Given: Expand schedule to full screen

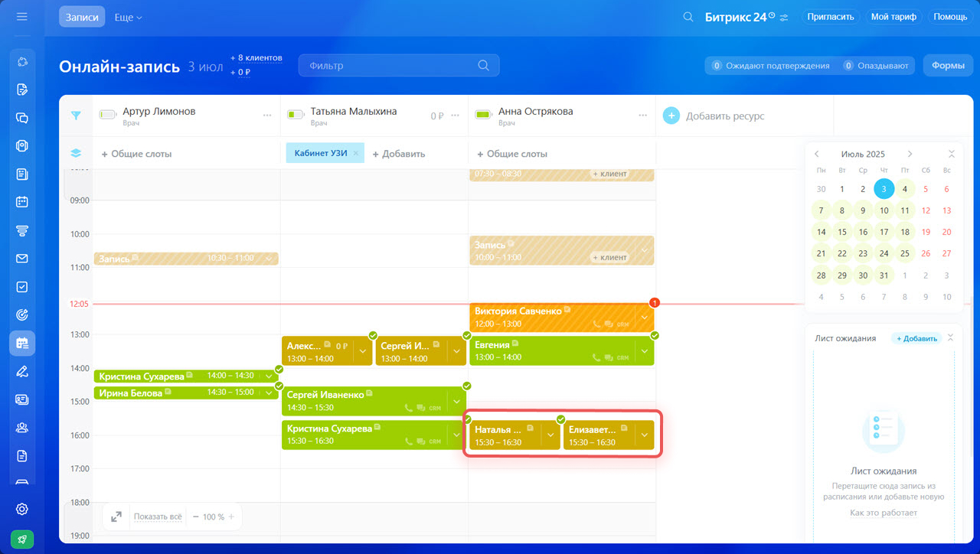Looking at the screenshot, I should pyautogui.click(x=116, y=517).
